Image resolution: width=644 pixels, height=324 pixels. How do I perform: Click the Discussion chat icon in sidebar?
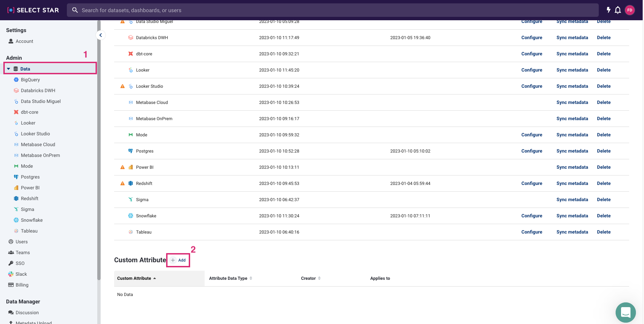click(11, 313)
